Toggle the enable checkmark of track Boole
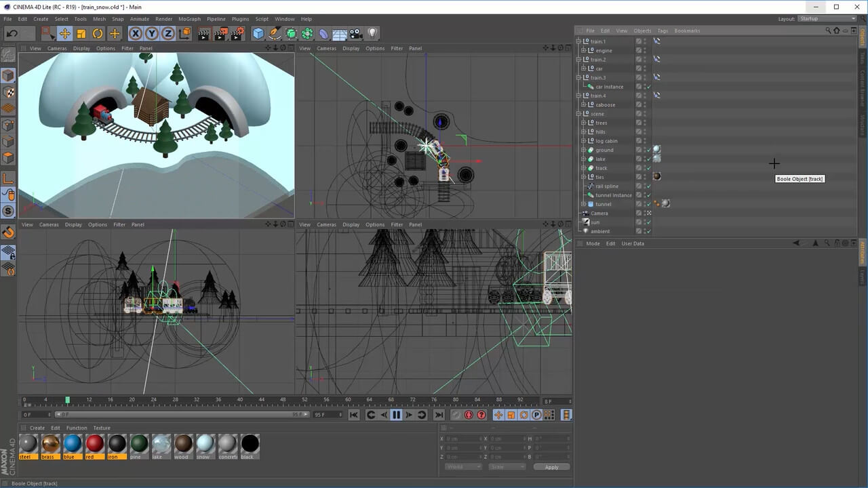The image size is (868, 488). pos(648,168)
